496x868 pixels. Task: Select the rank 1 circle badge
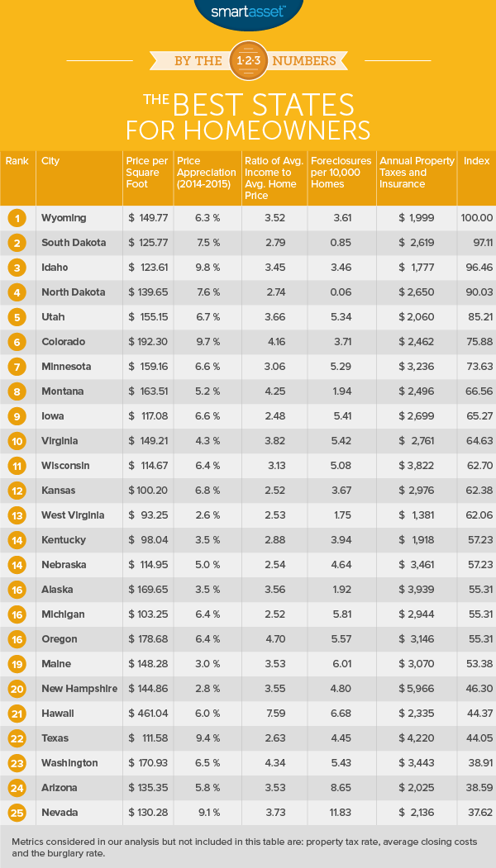tap(17, 218)
